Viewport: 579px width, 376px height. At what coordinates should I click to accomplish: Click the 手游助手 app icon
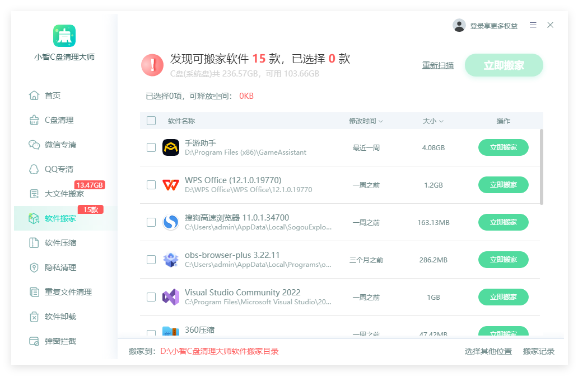171,147
